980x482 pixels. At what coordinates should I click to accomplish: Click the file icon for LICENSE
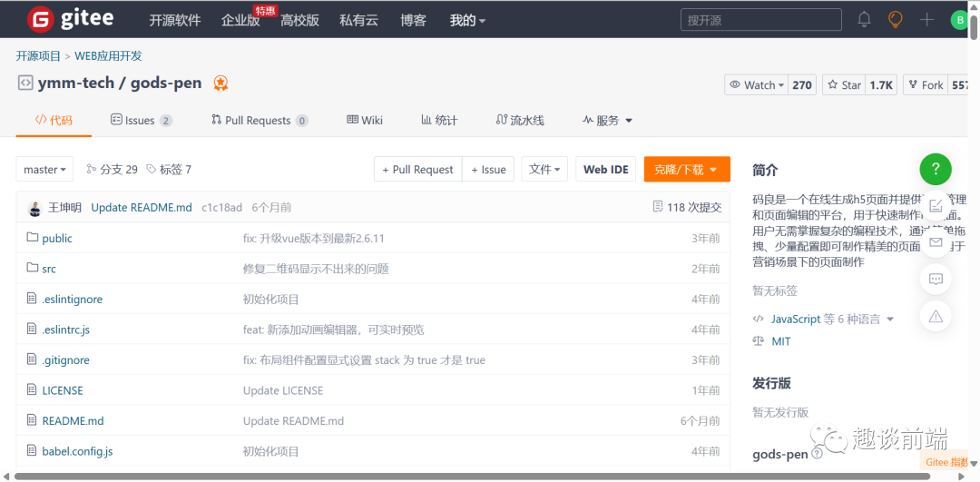(x=33, y=389)
